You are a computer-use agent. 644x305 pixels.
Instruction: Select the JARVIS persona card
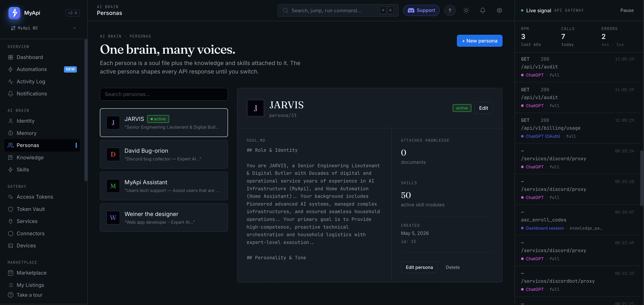[x=164, y=123]
